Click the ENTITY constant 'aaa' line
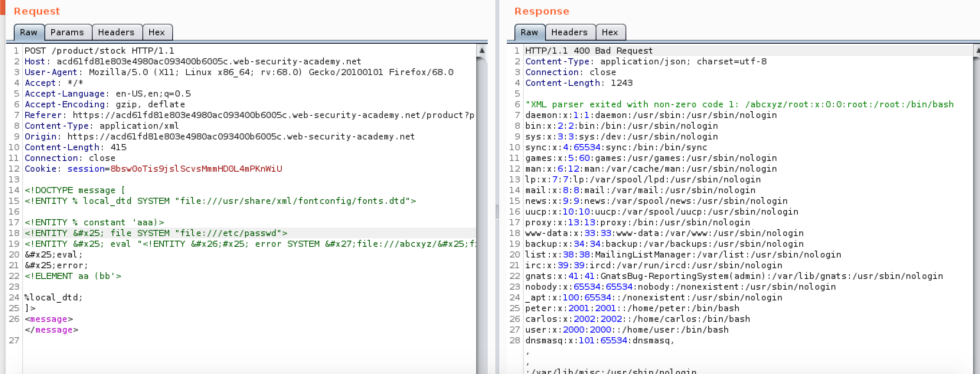980x374 pixels. [95, 222]
